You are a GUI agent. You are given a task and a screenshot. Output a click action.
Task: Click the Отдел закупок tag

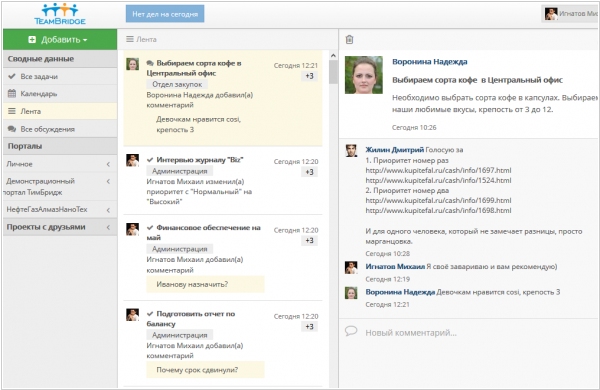point(177,84)
